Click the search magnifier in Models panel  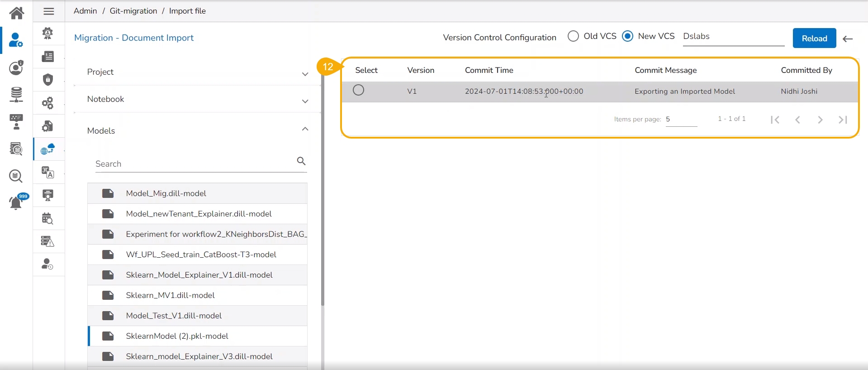(x=301, y=161)
